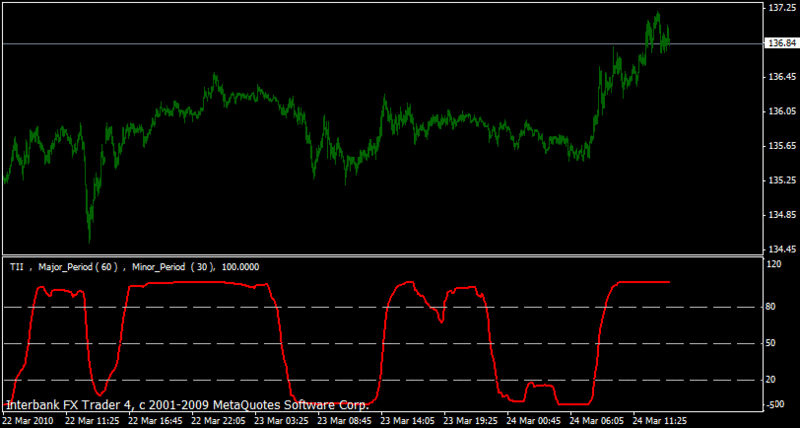The width and height of the screenshot is (800, 428).
Task: Click the 23 Mar 14:05 time label
Action: (408, 421)
